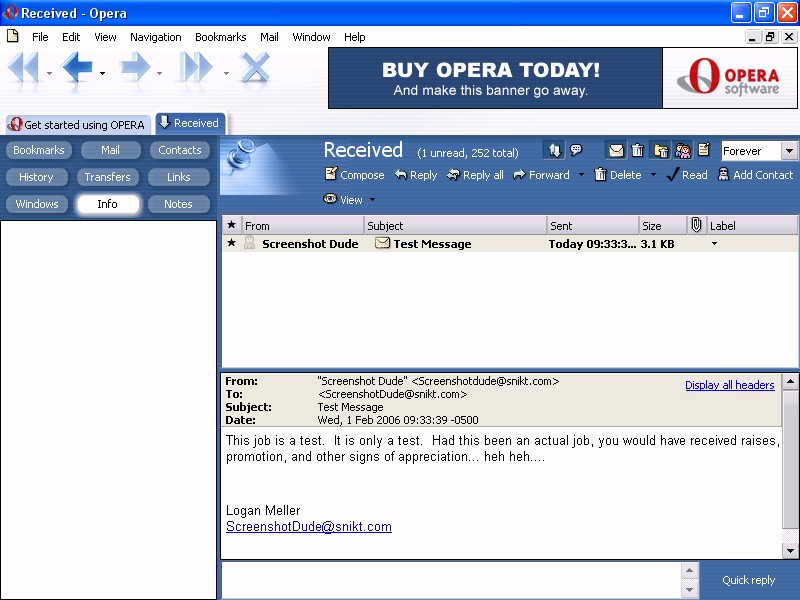This screenshot has width=800, height=600.
Task: Open the File menu
Action: [x=40, y=37]
